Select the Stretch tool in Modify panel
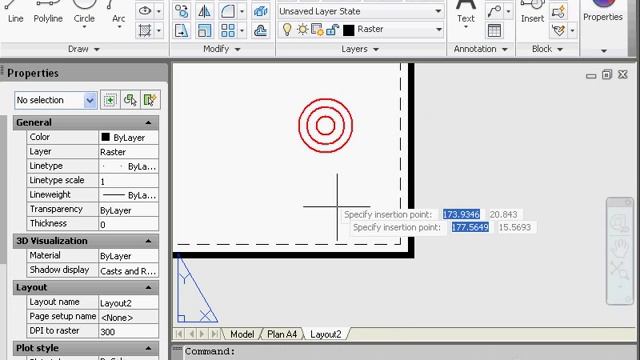Screen dimensions: 640x360 (x=181, y=31)
